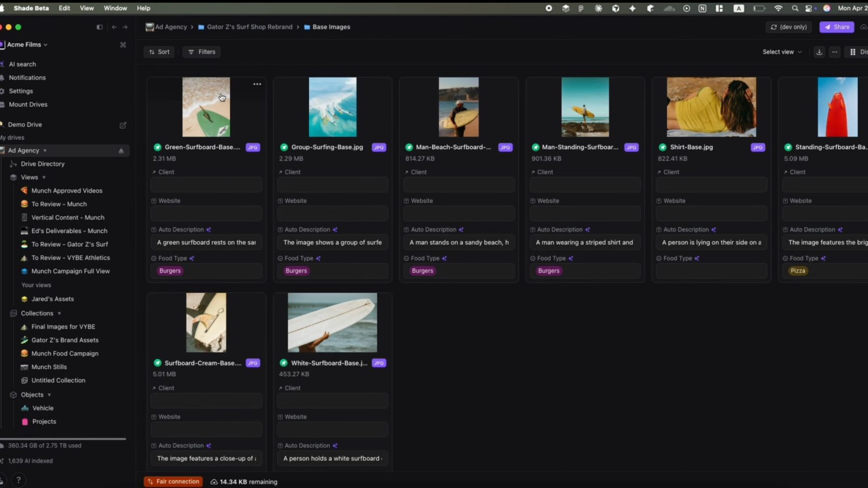This screenshot has width=868, height=488.
Task: Click the JPG badge on Group-Surfing-Base.jpg
Action: [x=379, y=147]
